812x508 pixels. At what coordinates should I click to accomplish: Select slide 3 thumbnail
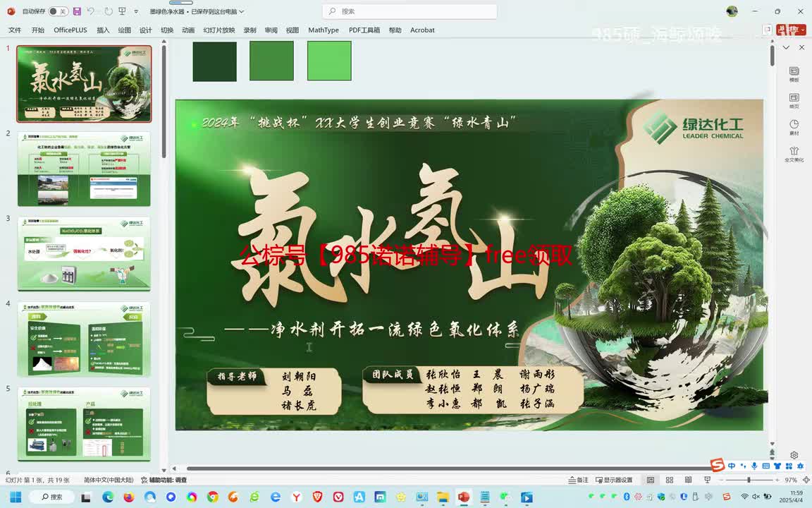(84, 254)
